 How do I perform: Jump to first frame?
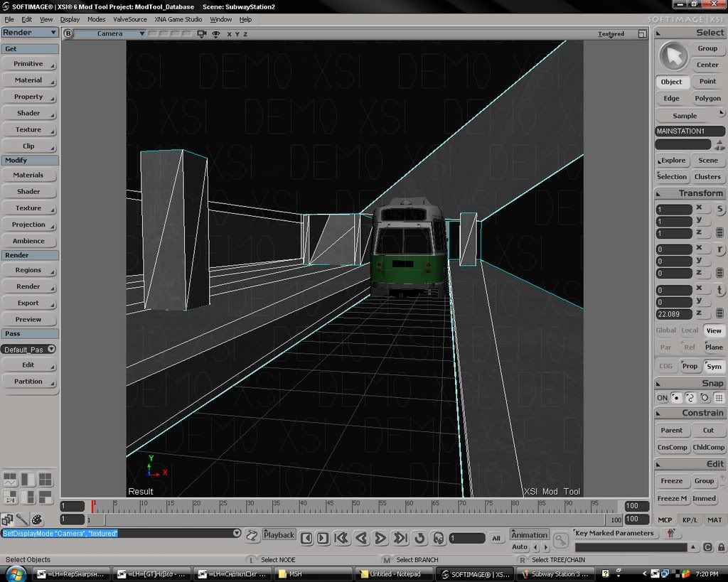tap(341, 538)
